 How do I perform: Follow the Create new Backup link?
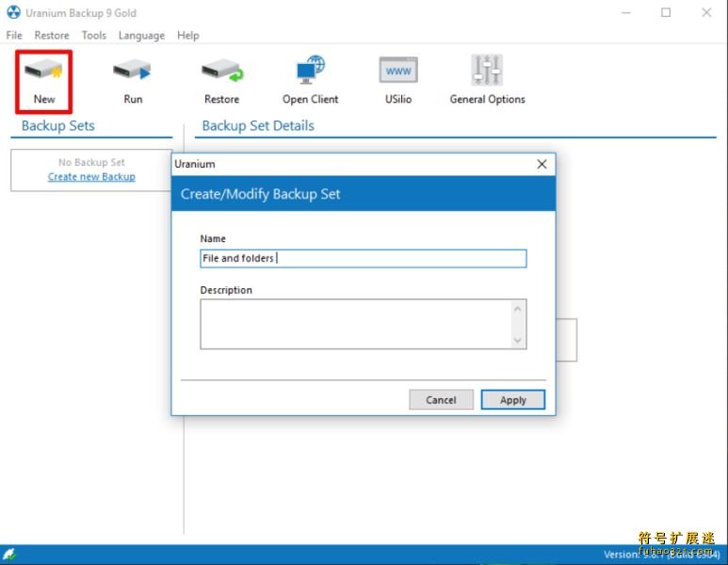(91, 177)
